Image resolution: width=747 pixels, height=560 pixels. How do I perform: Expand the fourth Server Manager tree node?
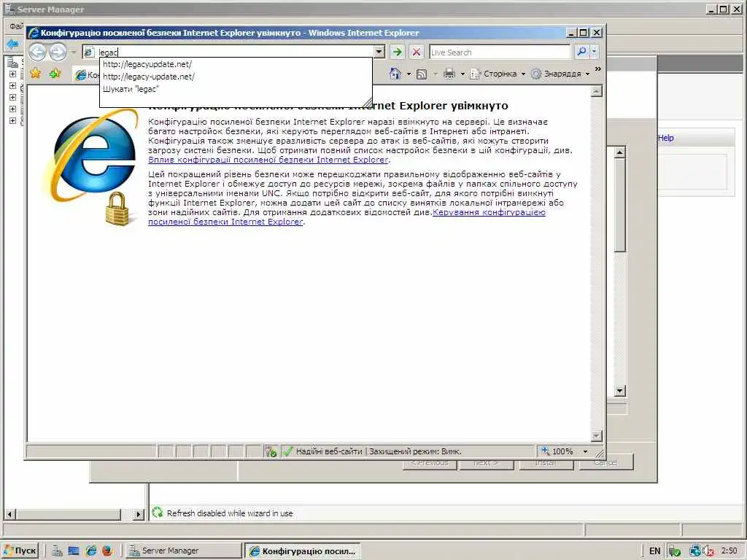coord(13,109)
